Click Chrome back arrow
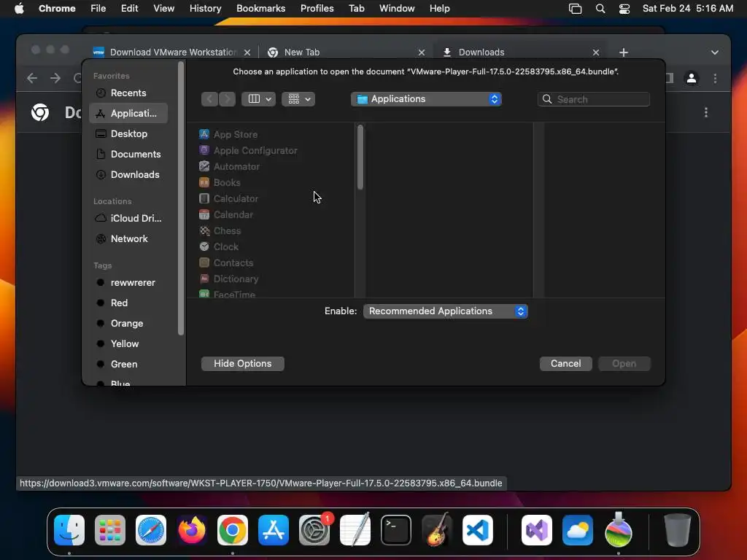This screenshot has width=747, height=560. [x=32, y=78]
